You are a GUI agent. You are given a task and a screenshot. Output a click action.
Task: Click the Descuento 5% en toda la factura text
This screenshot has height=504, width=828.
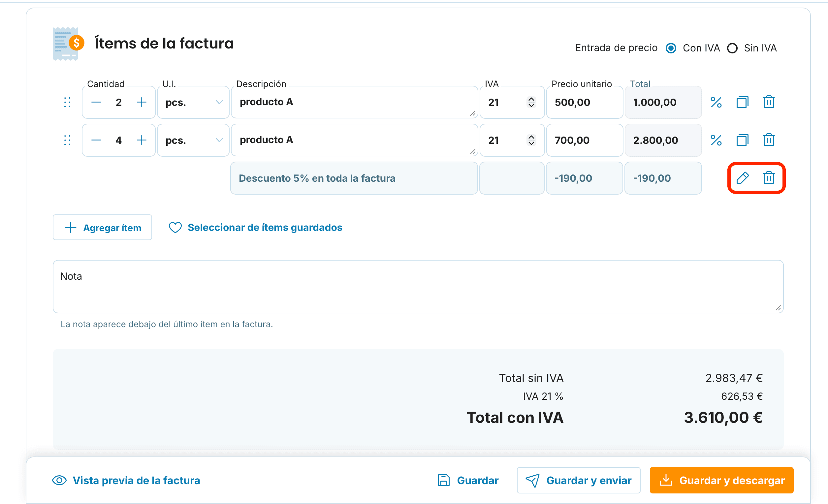point(317,178)
